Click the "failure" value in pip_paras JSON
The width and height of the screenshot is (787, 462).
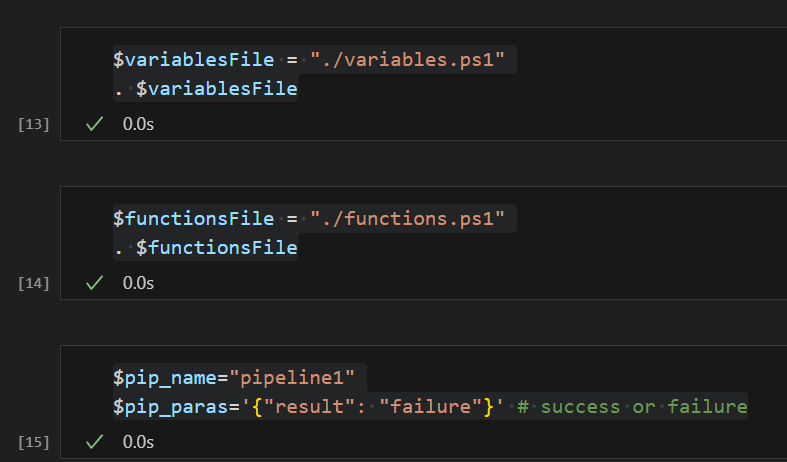pos(431,407)
